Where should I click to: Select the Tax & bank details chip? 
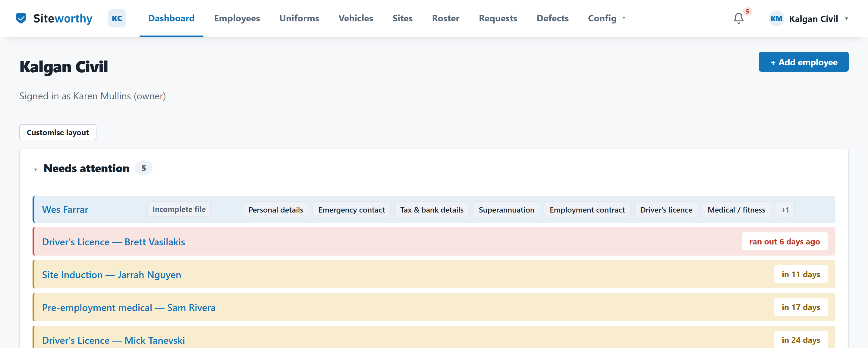pyautogui.click(x=432, y=210)
